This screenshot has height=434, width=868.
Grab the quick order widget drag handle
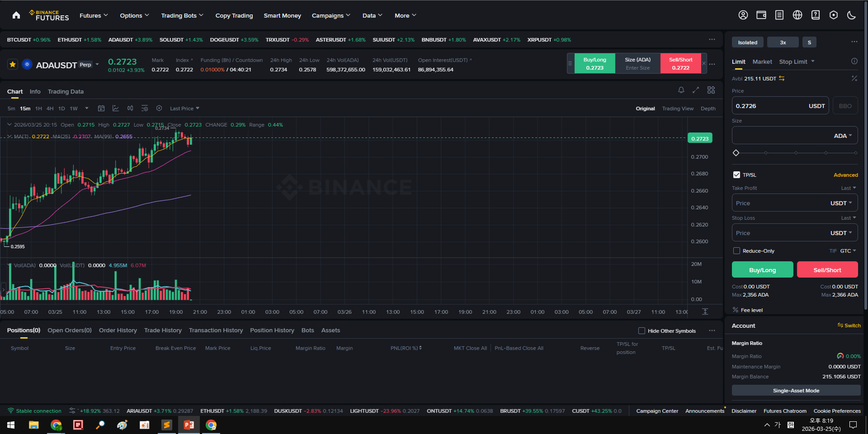click(570, 63)
